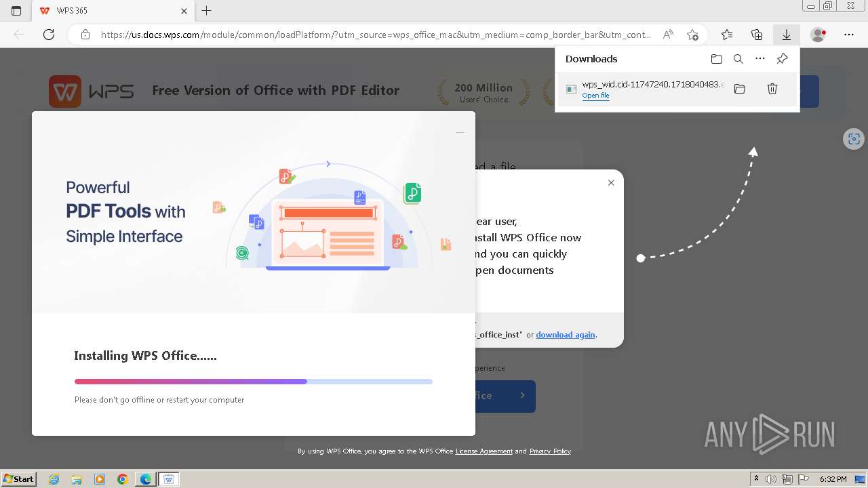
Task: Open a new browser tab
Action: click(207, 11)
